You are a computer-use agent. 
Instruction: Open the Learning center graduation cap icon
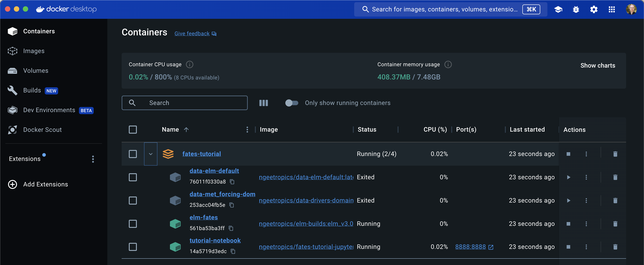point(558,9)
